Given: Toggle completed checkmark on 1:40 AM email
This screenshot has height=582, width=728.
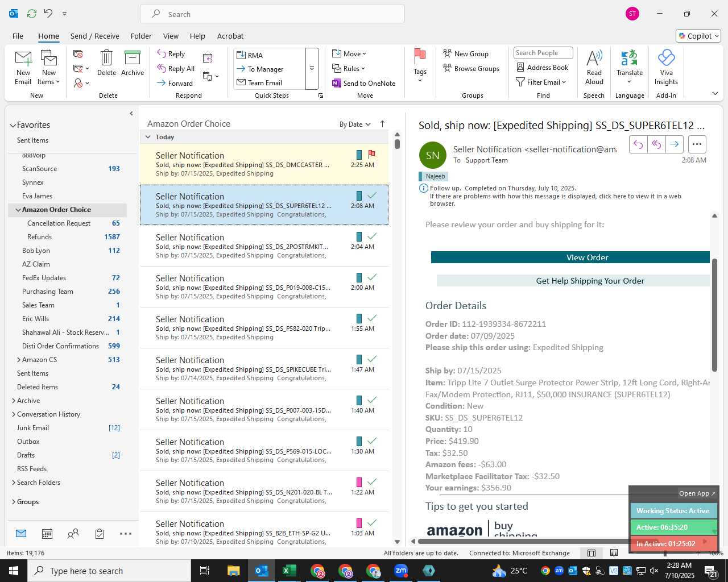Looking at the screenshot, I should pyautogui.click(x=372, y=400).
